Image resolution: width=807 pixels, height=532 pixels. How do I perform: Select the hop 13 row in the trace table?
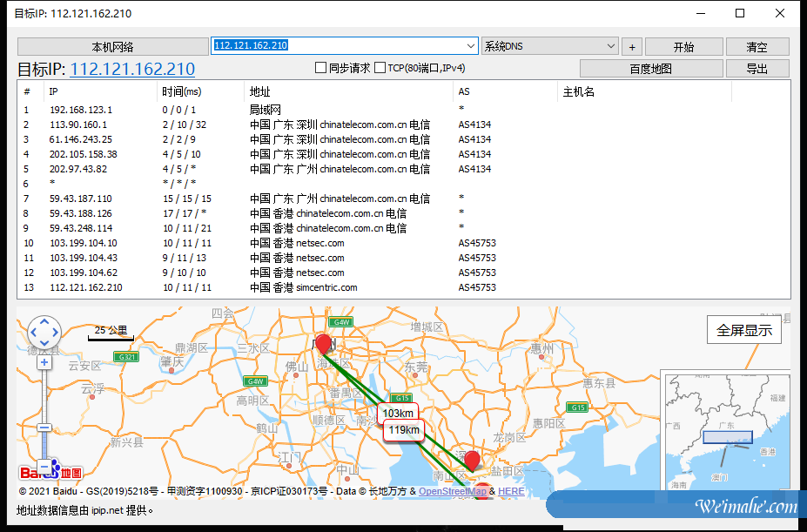pos(261,286)
